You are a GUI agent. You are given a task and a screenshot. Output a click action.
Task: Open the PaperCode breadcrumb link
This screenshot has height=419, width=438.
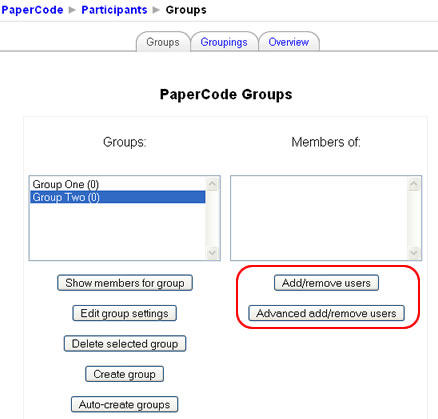tap(32, 10)
